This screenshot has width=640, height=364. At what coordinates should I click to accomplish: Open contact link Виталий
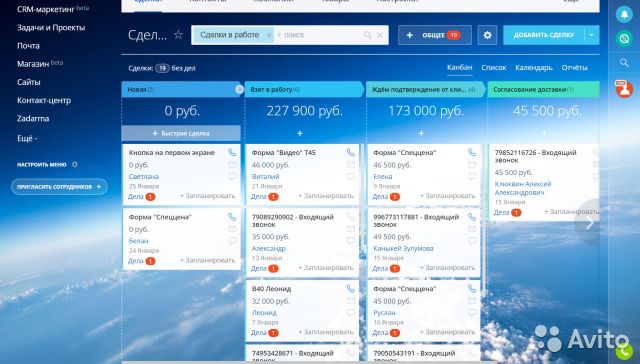(x=265, y=177)
